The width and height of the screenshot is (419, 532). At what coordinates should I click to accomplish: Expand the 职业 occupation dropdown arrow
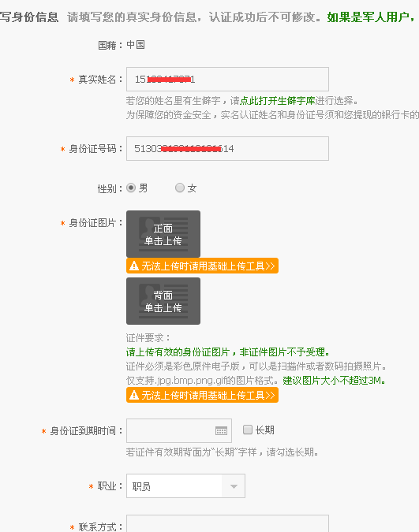click(x=234, y=486)
